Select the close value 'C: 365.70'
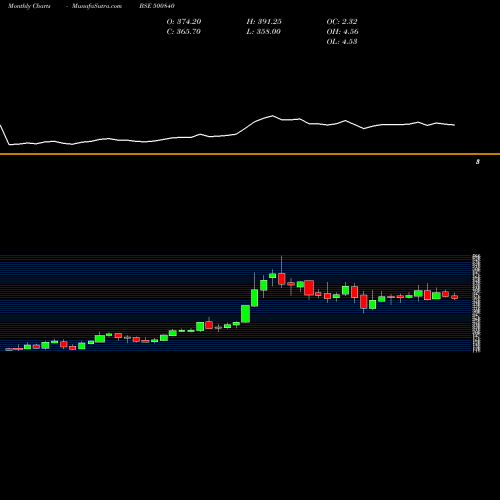The image size is (500, 500). click(x=183, y=32)
